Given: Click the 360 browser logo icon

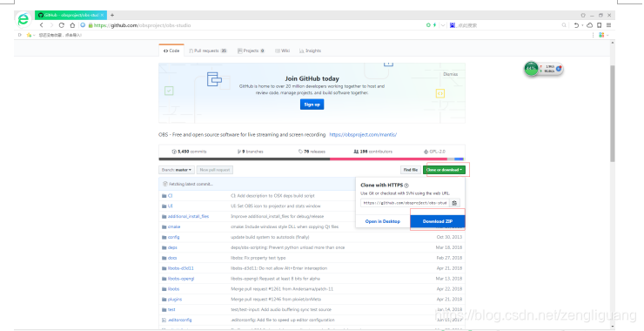Looking at the screenshot, I should pos(23,19).
